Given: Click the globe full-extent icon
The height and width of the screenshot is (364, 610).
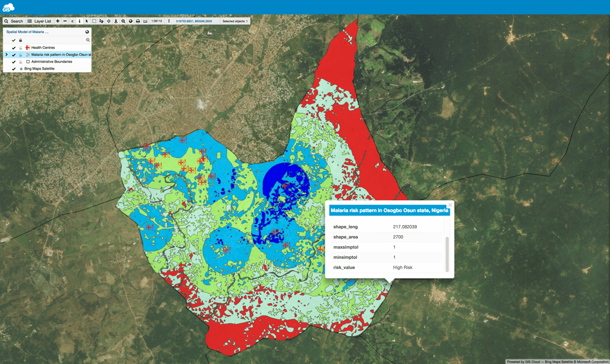Looking at the screenshot, I should (x=131, y=21).
